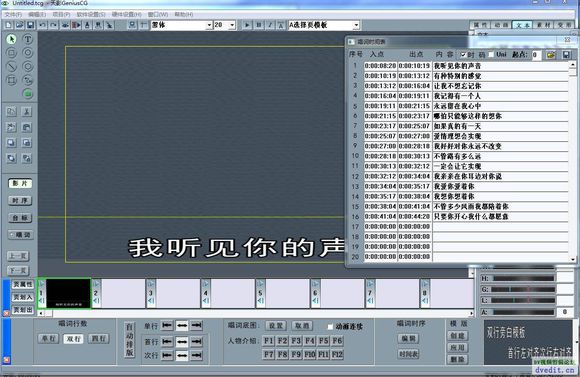Switch to the 属性 tab
Image resolution: width=580 pixels, height=377 pixels.
[481, 25]
